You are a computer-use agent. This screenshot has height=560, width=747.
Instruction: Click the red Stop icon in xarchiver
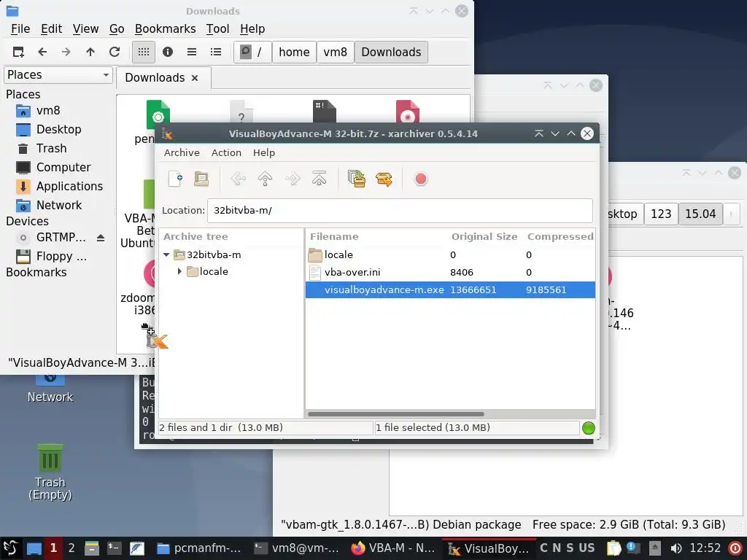pos(421,179)
